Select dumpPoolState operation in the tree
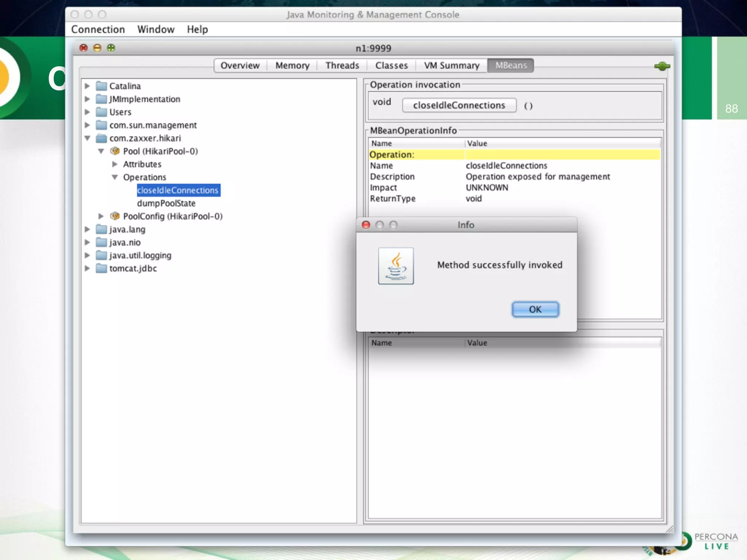The image size is (747, 560). click(x=166, y=203)
